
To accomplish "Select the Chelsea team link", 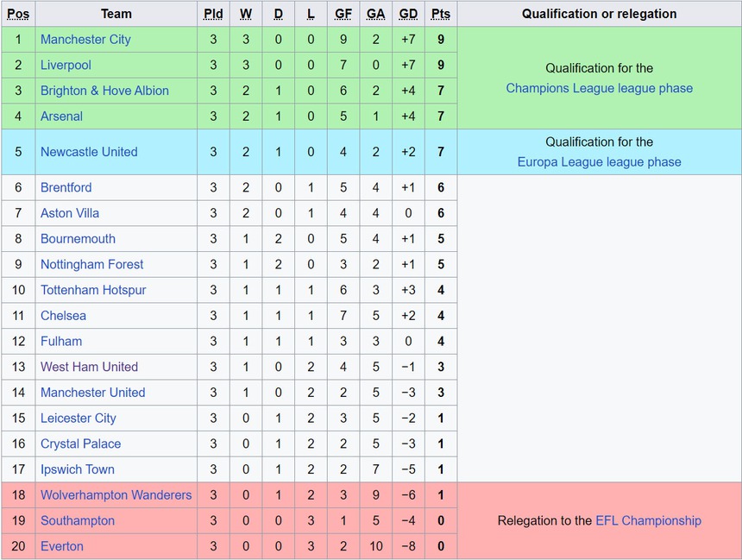I will pos(63,316).
